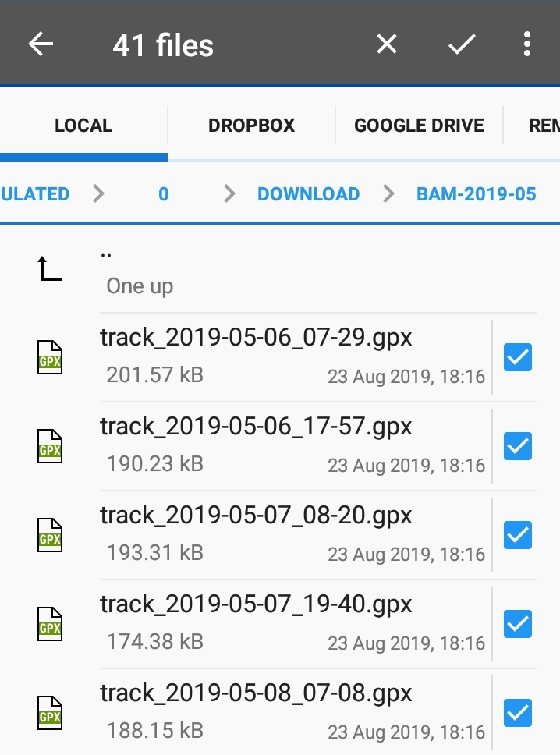
Task: Uncheck track_2019-05-06_17-57.gpx checkbox
Action: tap(518, 446)
